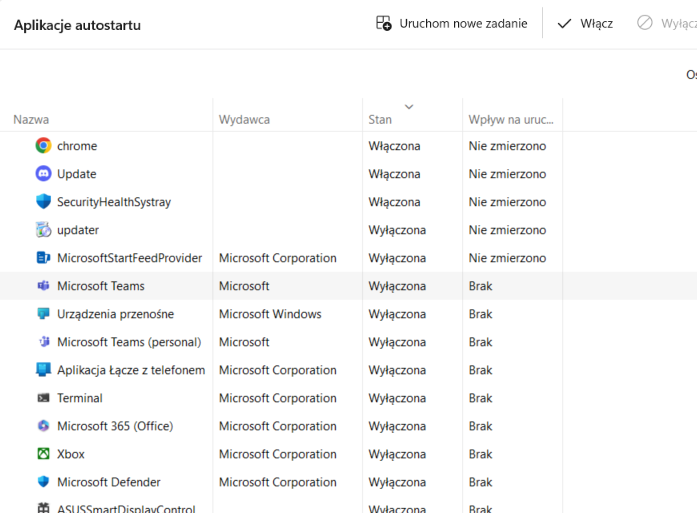This screenshot has width=697, height=513.
Task: Select SecurityHealthSystray row name
Action: 114,202
